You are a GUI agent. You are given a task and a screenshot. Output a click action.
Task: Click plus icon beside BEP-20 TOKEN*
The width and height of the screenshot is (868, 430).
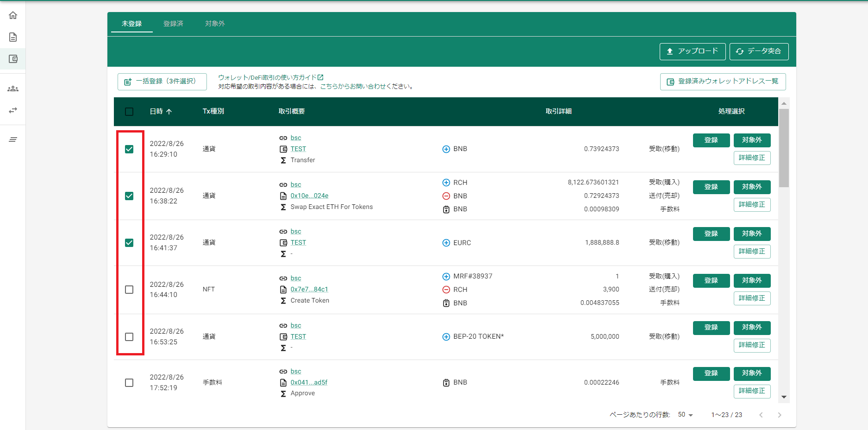pyautogui.click(x=446, y=337)
